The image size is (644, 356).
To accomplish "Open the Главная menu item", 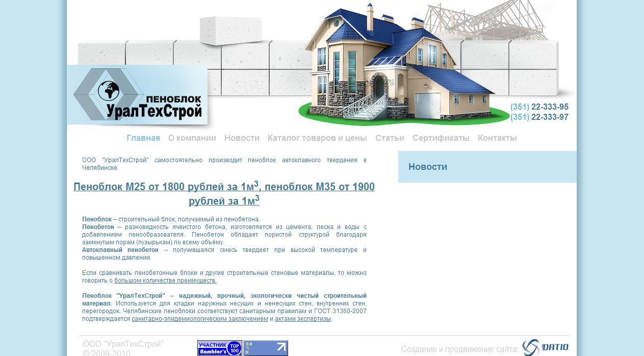I will point(143,138).
